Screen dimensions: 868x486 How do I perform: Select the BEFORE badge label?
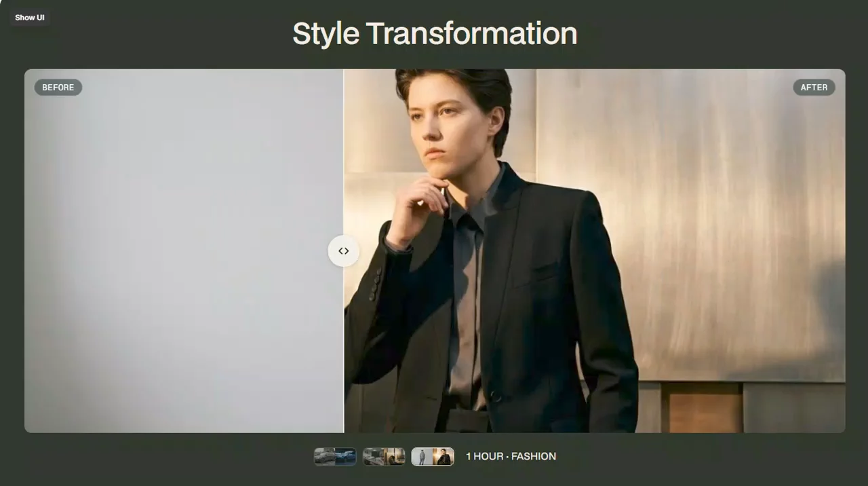coord(58,88)
